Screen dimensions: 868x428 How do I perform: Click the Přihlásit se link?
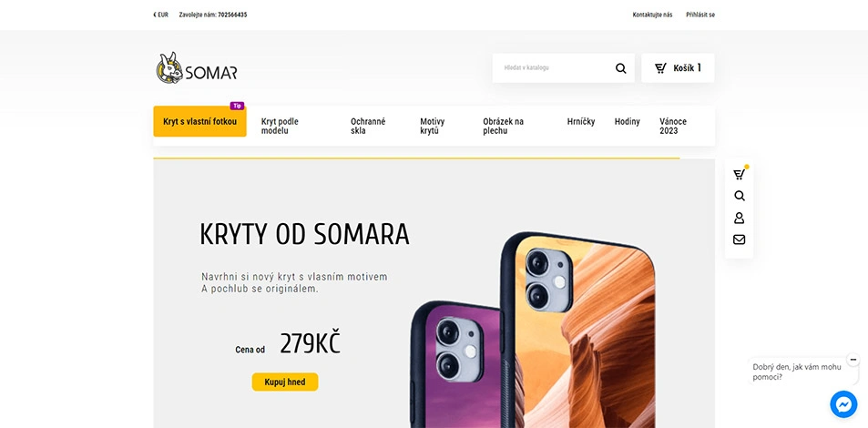point(700,15)
